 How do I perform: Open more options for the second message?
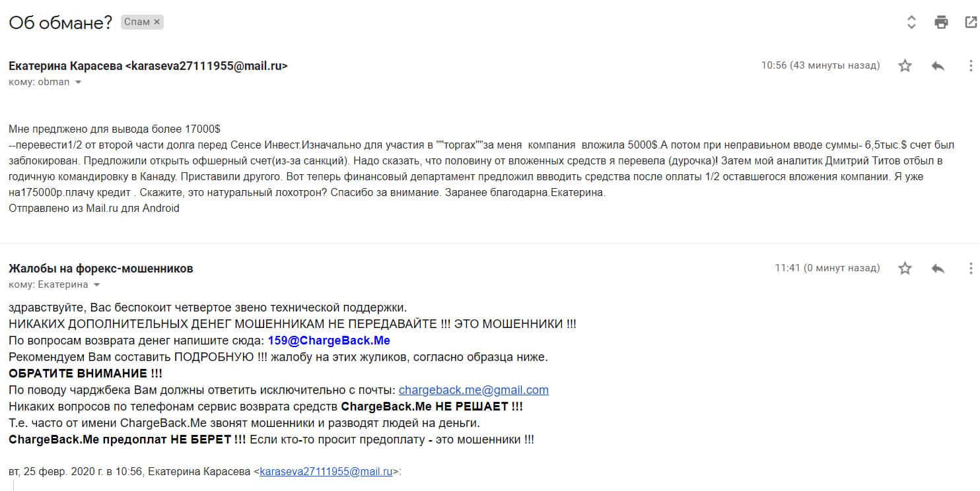pos(971,268)
